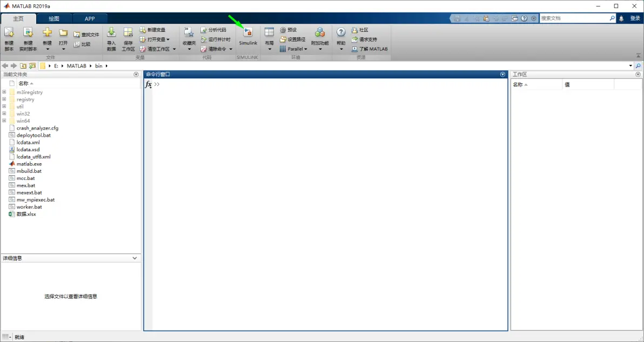Viewport: 644px width, 342px height.
Task: Click the notification bell icon
Action: [x=621, y=18]
